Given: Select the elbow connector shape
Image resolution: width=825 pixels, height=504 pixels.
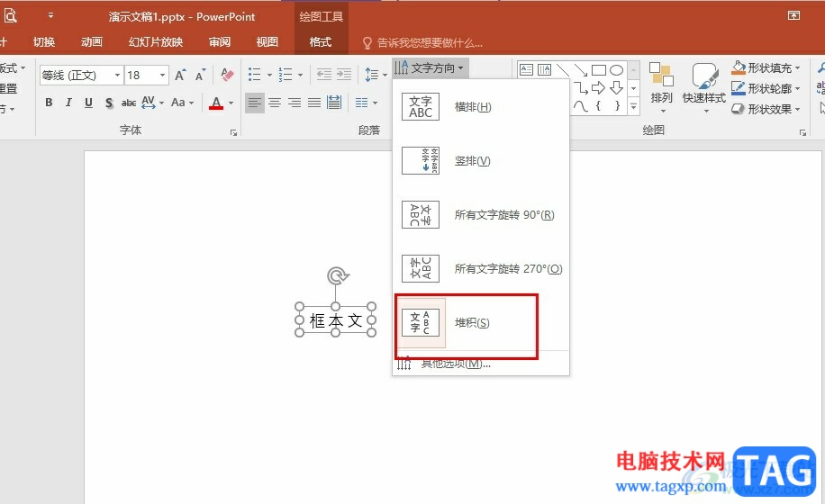Looking at the screenshot, I should pos(580,87).
